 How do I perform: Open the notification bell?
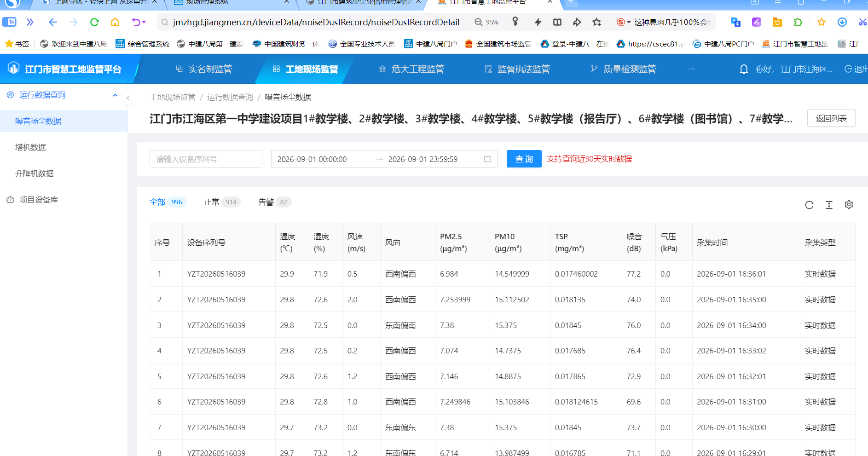(x=744, y=69)
